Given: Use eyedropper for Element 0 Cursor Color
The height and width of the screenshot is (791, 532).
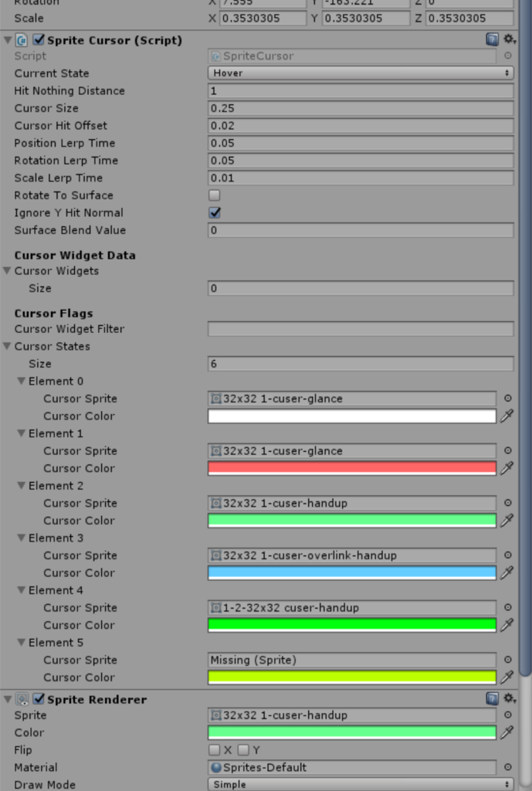Looking at the screenshot, I should (x=507, y=416).
